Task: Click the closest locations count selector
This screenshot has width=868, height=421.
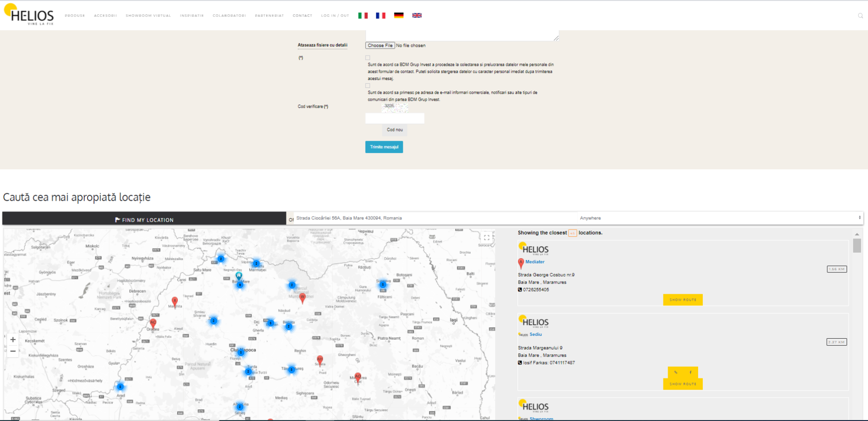Action: (572, 233)
